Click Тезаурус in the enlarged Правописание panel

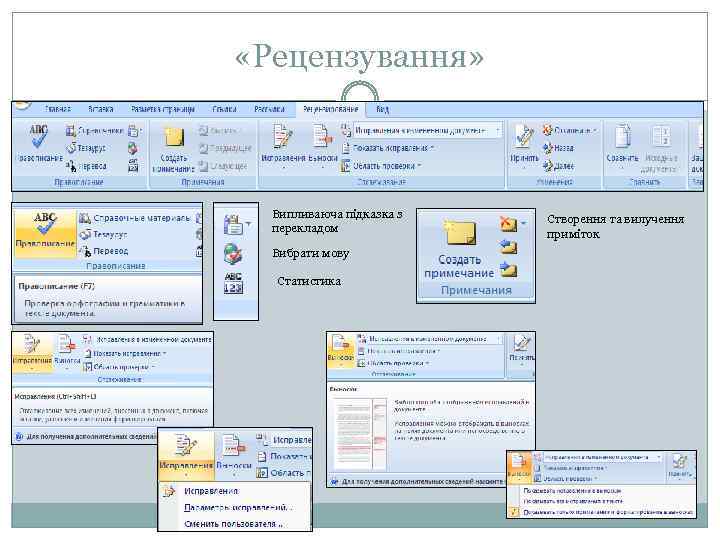(104, 235)
